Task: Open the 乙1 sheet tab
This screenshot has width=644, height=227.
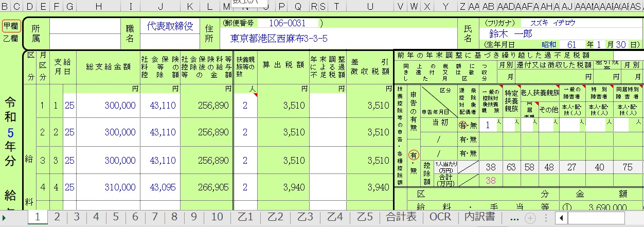Action: [x=245, y=217]
